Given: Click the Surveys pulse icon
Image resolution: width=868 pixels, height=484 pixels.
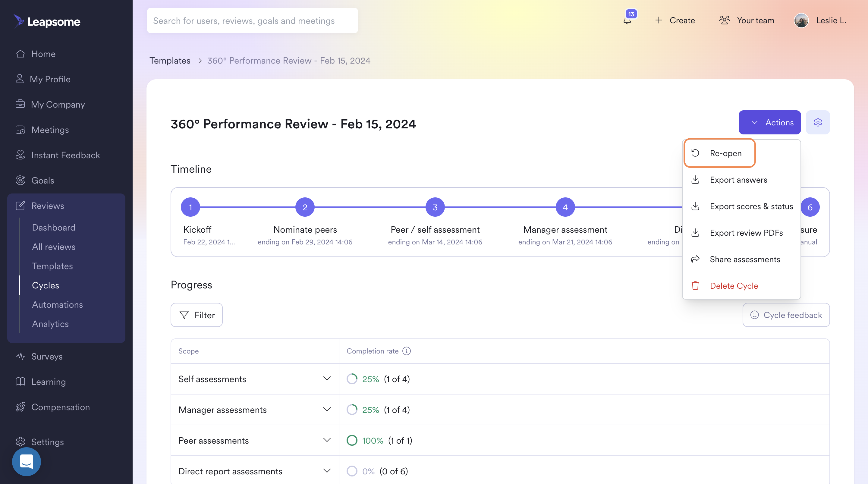Looking at the screenshot, I should (20, 356).
